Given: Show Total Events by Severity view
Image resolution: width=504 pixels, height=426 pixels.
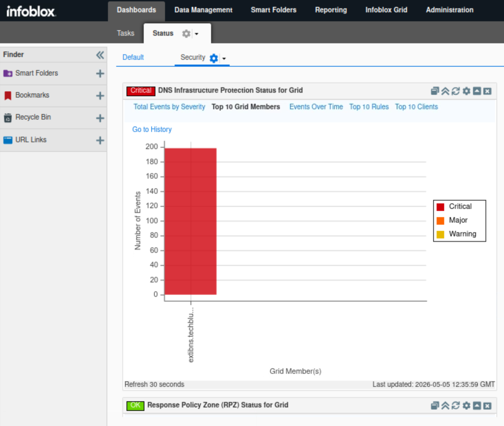Looking at the screenshot, I should click(x=169, y=107).
